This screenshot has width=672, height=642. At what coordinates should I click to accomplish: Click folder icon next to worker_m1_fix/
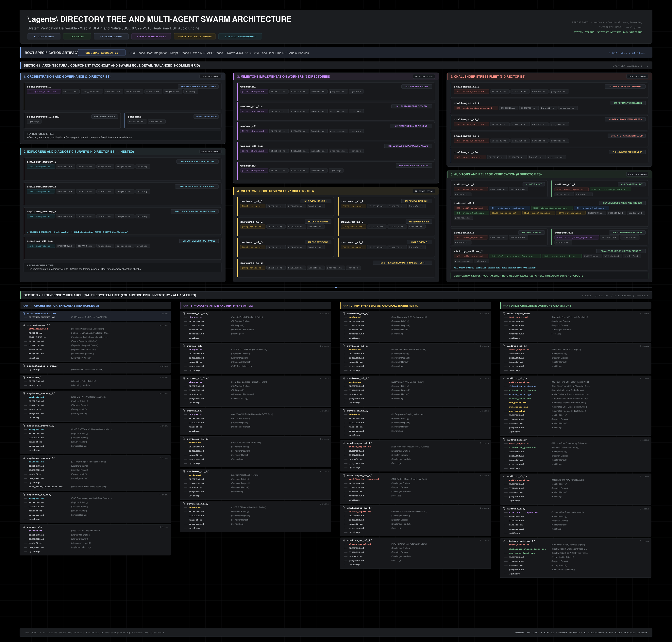click(x=184, y=313)
